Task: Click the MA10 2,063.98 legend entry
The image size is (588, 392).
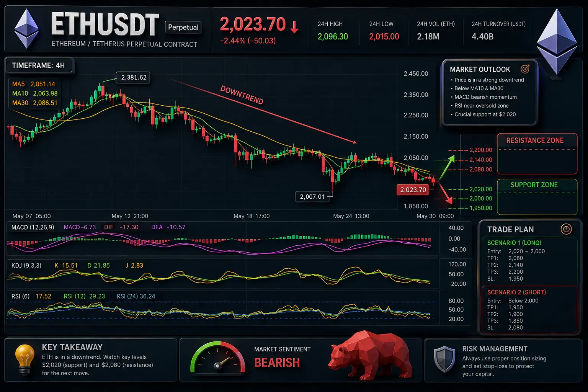Action: tap(35, 93)
